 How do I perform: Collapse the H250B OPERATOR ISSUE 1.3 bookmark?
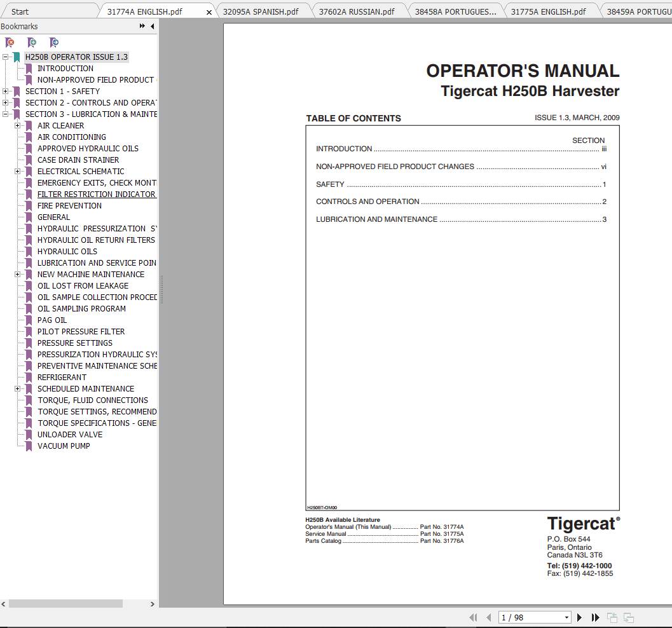(5, 57)
